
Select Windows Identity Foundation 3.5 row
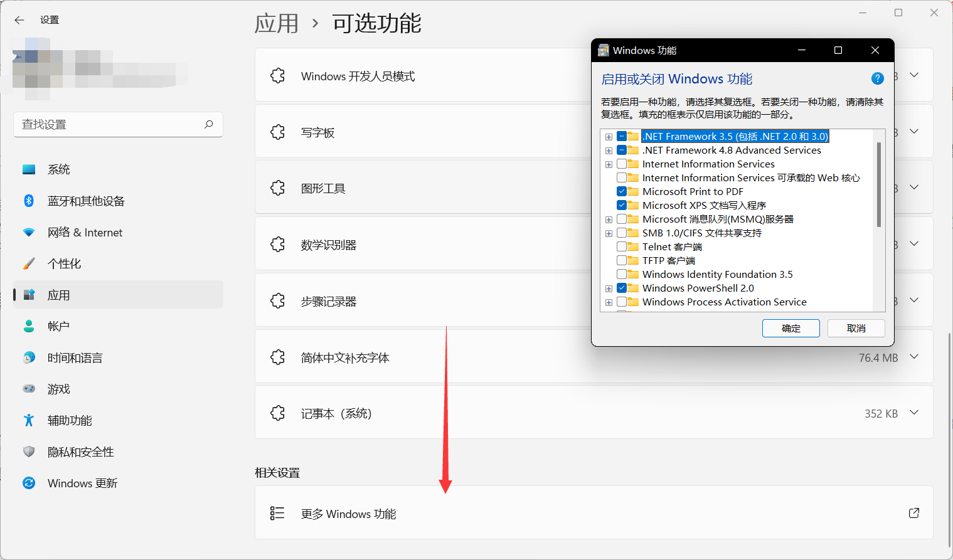pyautogui.click(x=717, y=274)
